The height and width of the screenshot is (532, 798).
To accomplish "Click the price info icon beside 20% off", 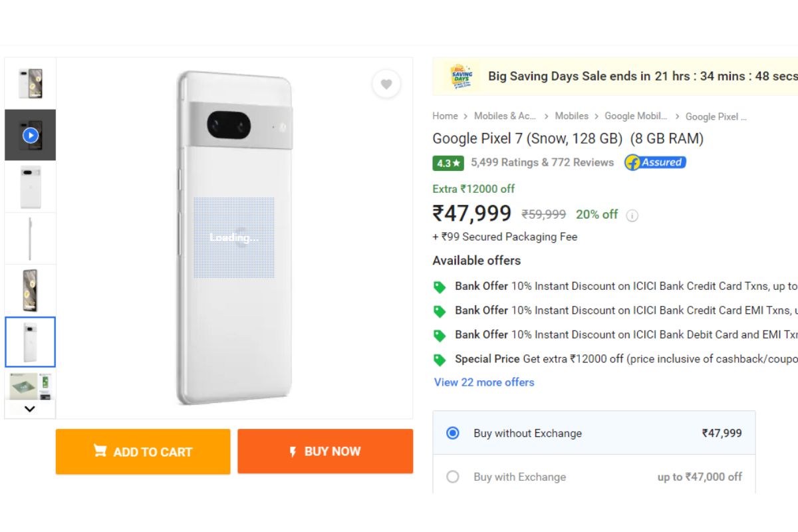I will coord(632,215).
